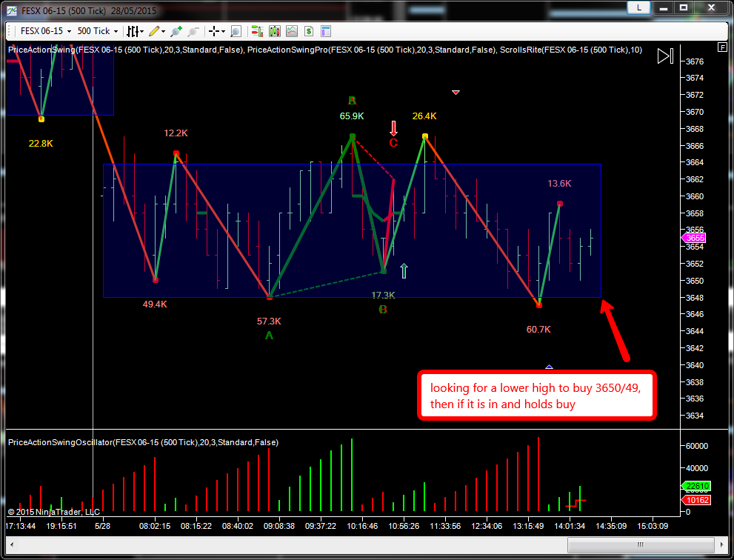Click the 10162 oscillator value marker
The height and width of the screenshot is (560, 734).
[696, 500]
